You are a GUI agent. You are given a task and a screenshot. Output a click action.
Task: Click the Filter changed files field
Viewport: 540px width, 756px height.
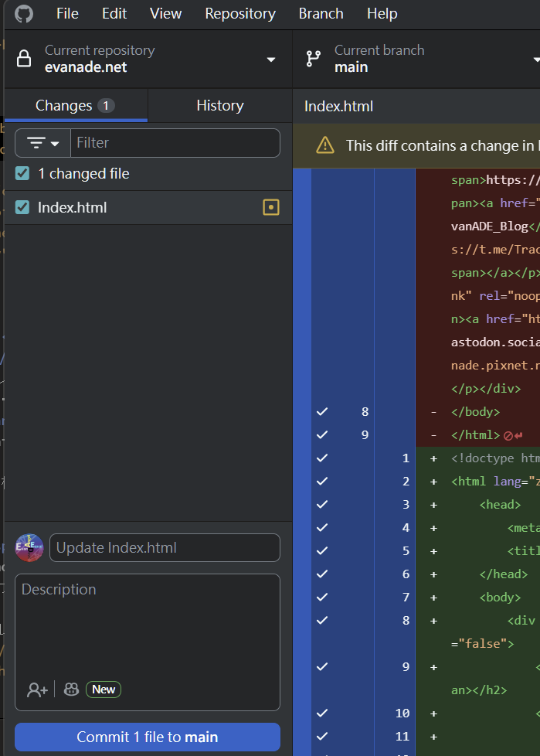pyautogui.click(x=175, y=143)
